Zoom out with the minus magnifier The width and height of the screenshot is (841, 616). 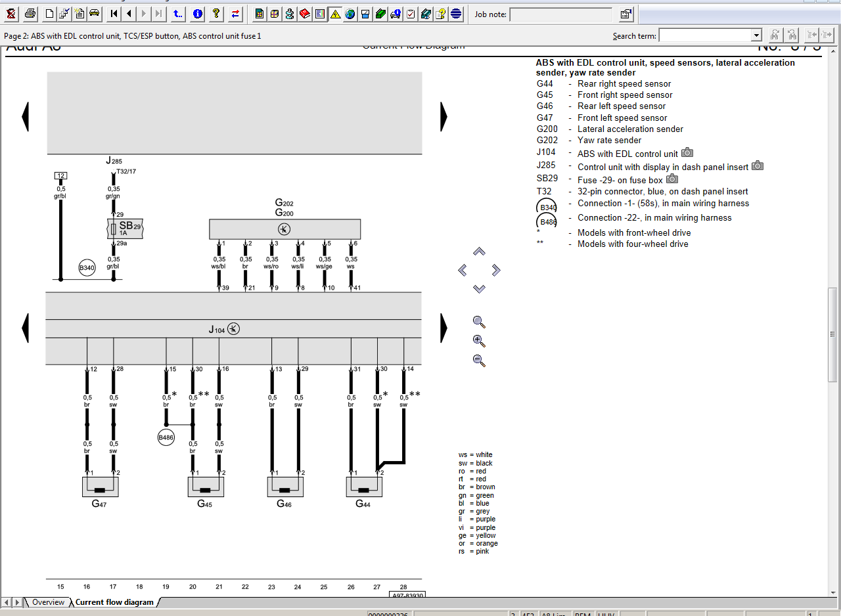[x=479, y=360]
